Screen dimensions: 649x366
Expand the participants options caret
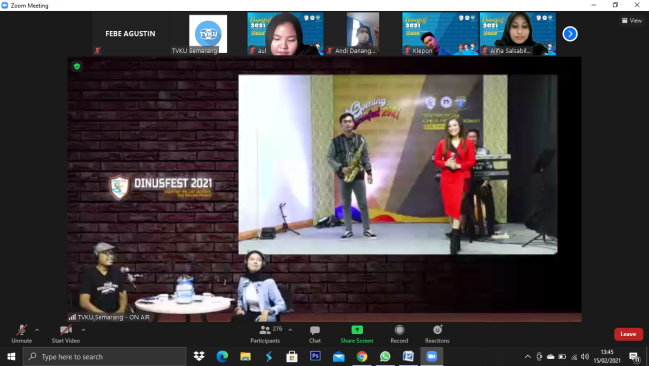290,330
